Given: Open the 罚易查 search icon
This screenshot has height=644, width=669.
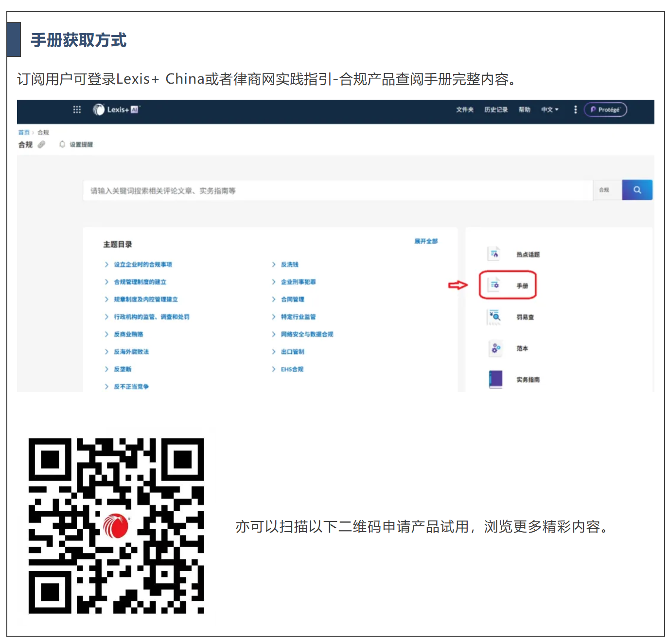Looking at the screenshot, I should pos(494,317).
